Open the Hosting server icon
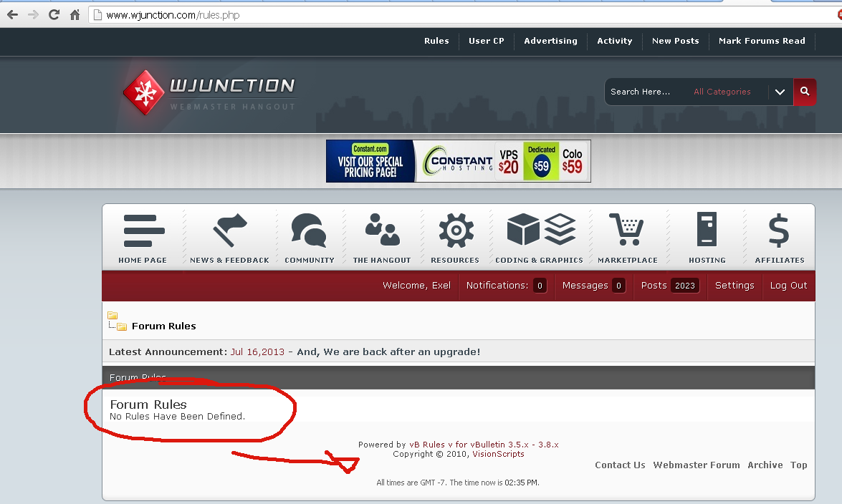This screenshot has width=842, height=504. coord(707,229)
